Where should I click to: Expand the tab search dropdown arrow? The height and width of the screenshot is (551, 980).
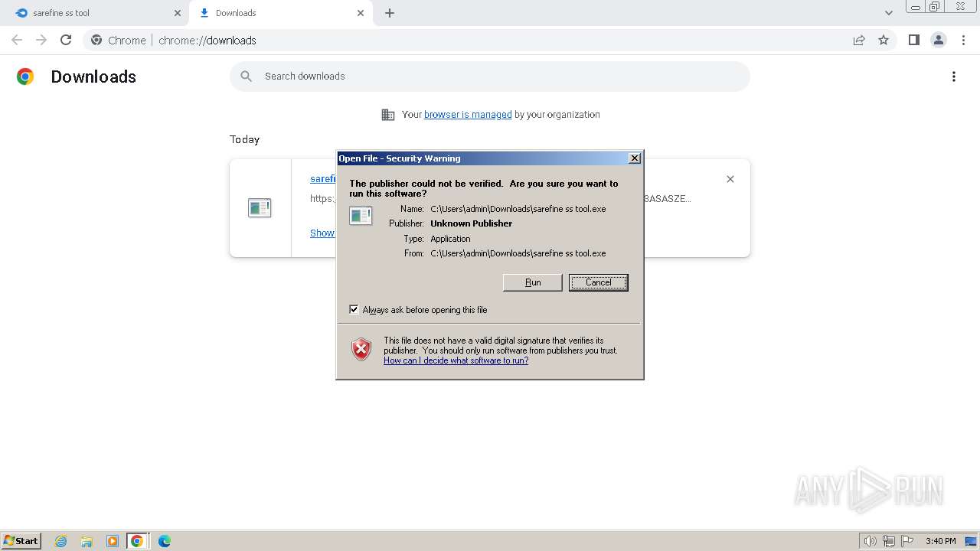click(888, 13)
